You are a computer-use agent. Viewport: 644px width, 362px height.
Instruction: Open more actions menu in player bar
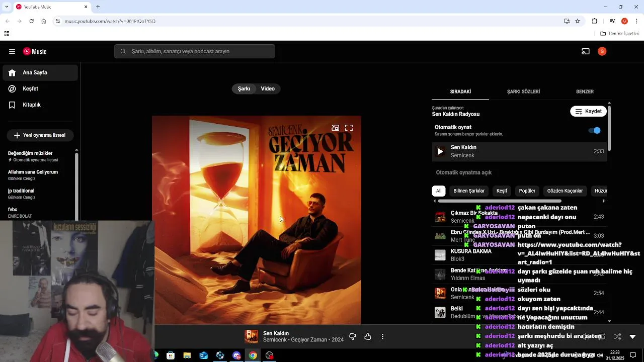pos(382,337)
